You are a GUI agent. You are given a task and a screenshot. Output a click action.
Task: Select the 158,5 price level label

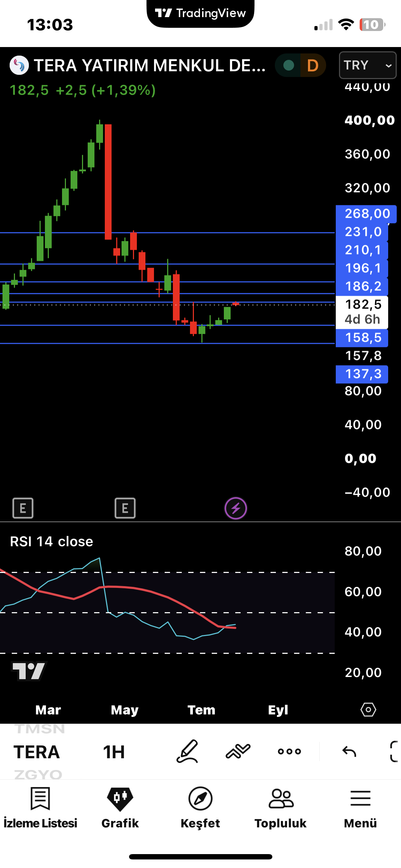click(x=362, y=338)
